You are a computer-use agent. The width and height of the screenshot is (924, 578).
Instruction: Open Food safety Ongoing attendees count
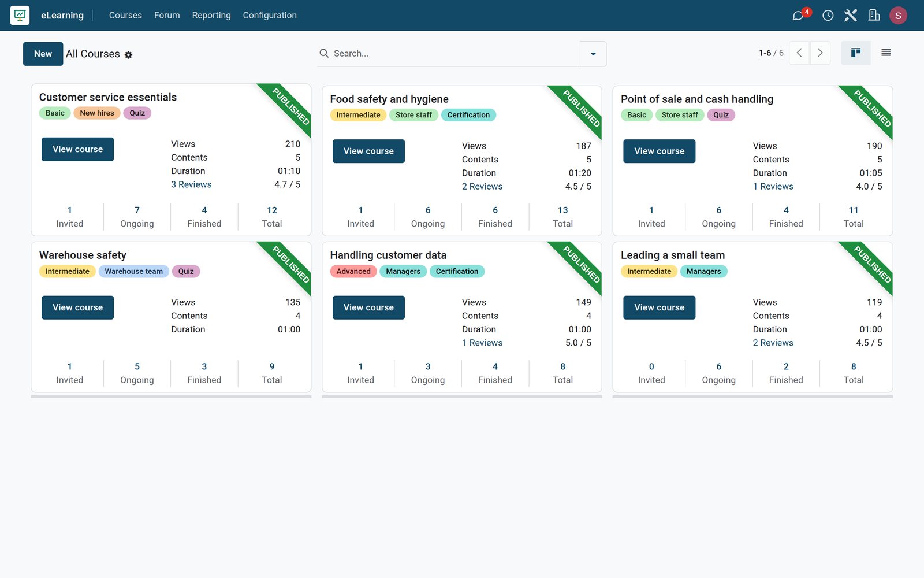point(428,217)
